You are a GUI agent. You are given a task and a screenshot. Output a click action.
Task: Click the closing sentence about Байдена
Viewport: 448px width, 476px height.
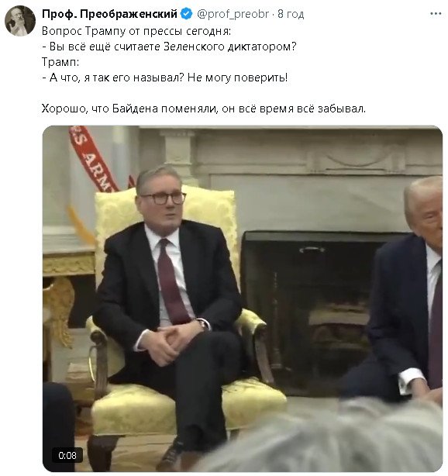[204, 109]
